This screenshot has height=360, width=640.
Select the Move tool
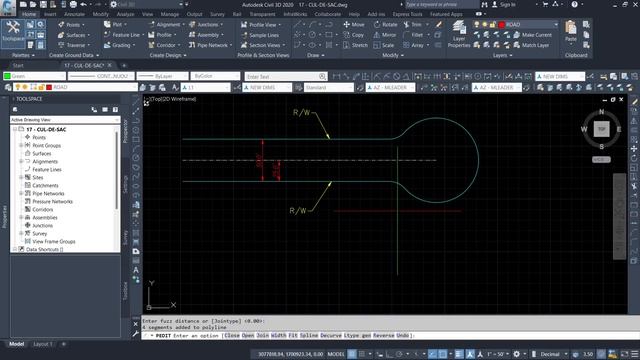354,25
